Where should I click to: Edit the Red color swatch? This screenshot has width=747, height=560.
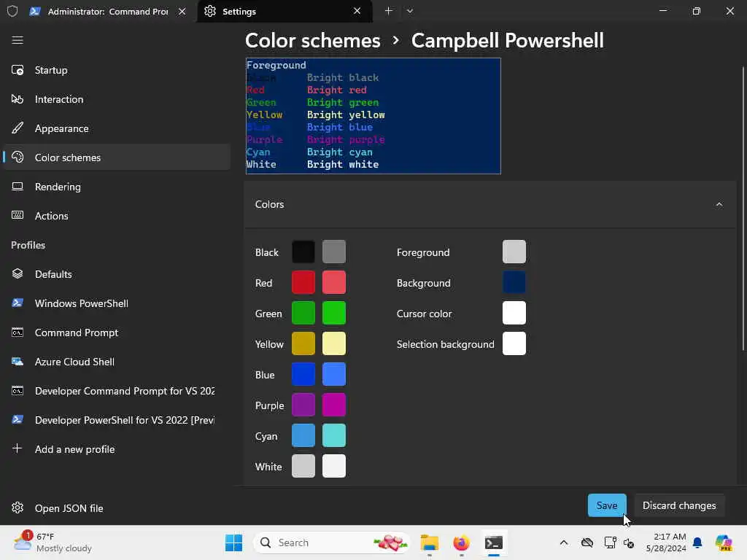click(303, 282)
